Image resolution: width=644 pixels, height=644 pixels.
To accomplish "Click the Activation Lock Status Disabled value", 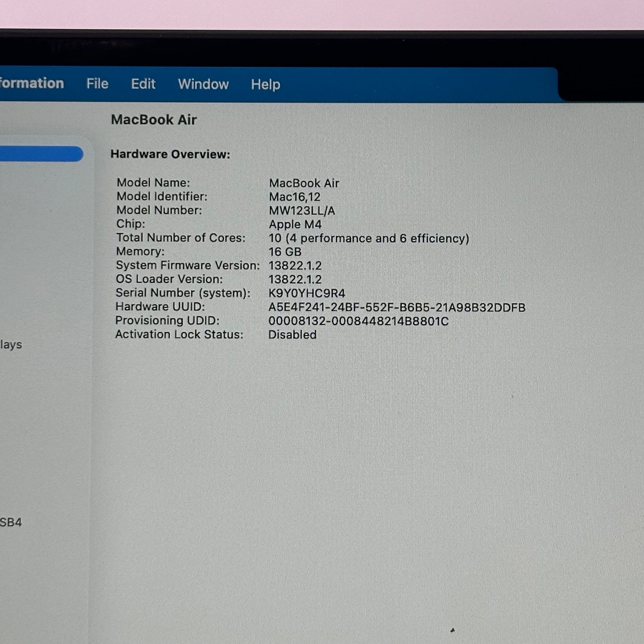I will (x=292, y=335).
